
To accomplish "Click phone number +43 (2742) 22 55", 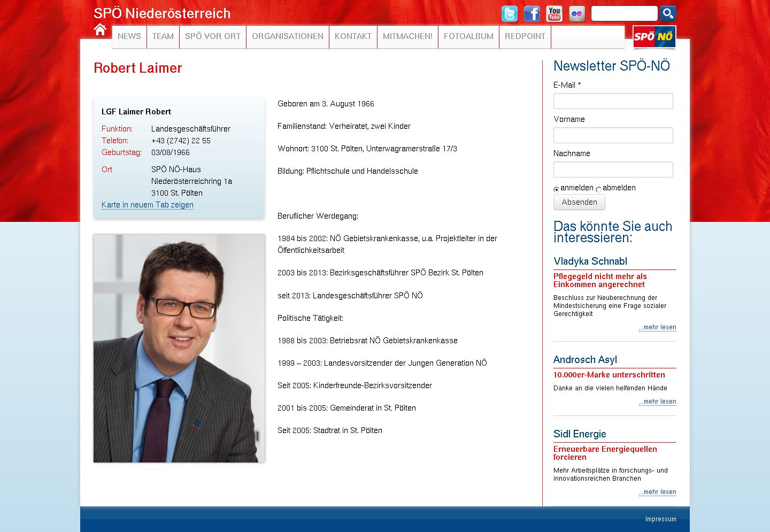I will click(181, 141).
